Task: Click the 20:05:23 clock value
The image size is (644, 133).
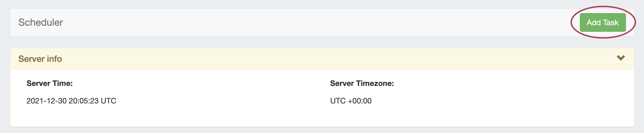Action: point(84,101)
